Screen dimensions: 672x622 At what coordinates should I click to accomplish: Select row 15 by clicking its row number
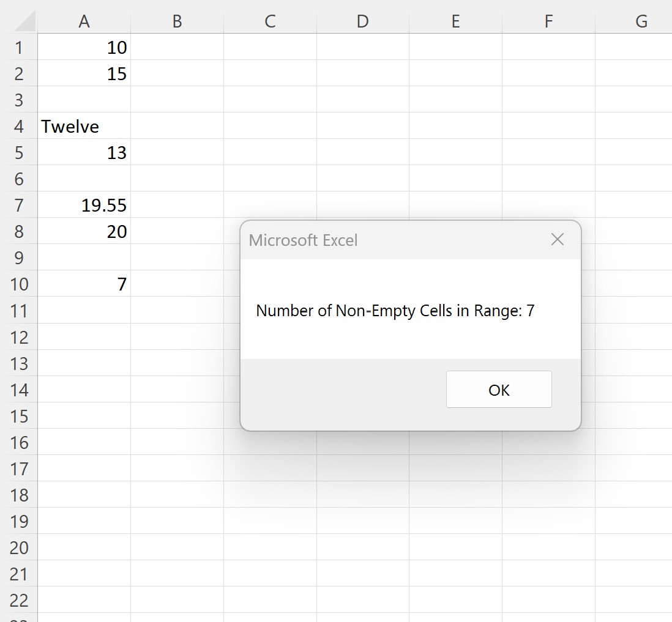[20, 416]
